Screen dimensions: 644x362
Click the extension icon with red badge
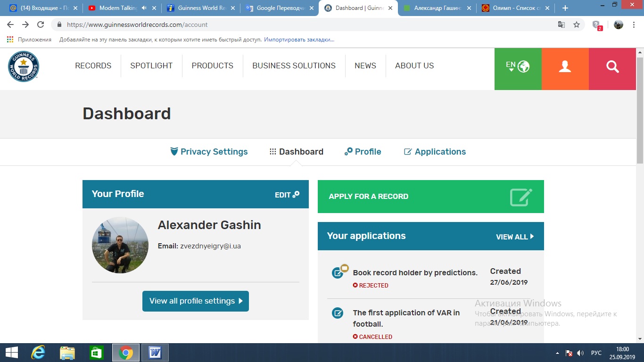[x=597, y=25]
